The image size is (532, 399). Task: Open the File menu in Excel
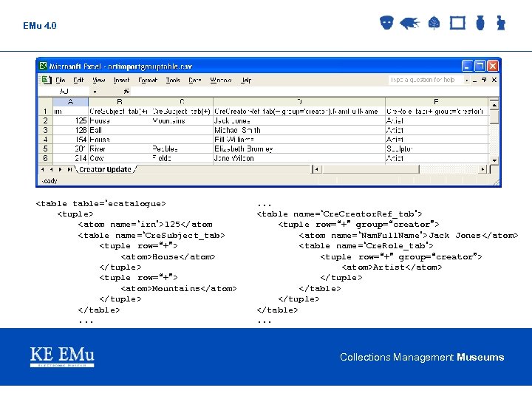(61, 80)
